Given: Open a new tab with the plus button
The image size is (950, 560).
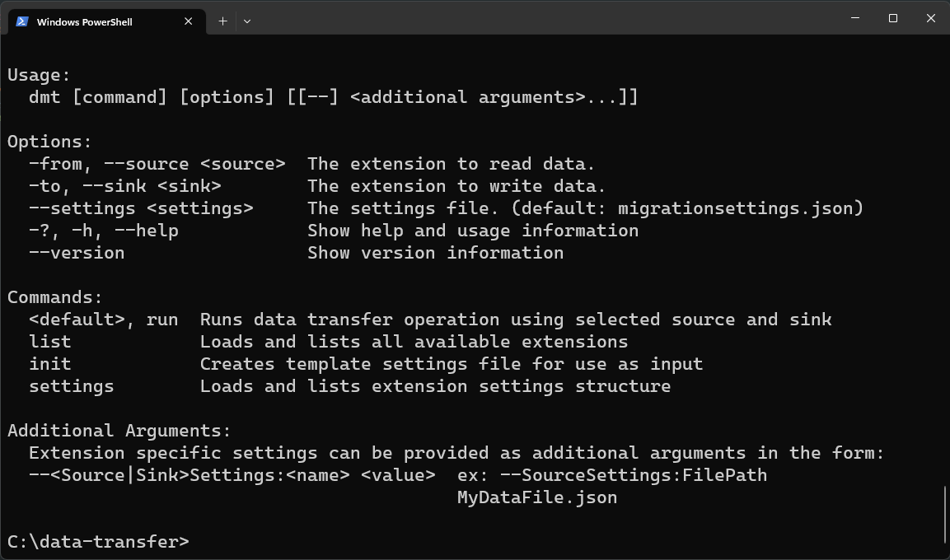Looking at the screenshot, I should point(222,21).
